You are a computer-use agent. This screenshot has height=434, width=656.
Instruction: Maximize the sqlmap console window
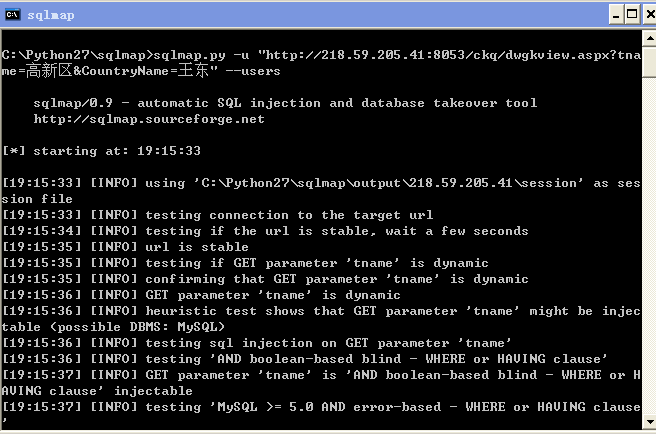632,15
